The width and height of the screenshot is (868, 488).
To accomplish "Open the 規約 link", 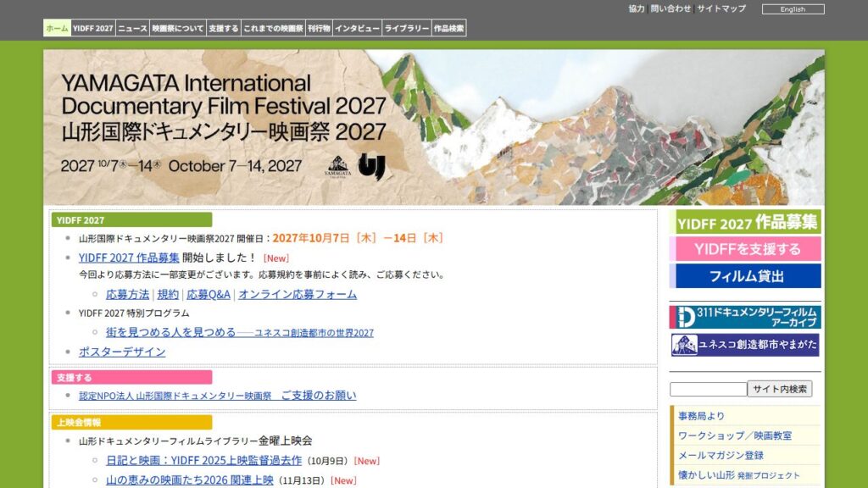I will point(168,294).
